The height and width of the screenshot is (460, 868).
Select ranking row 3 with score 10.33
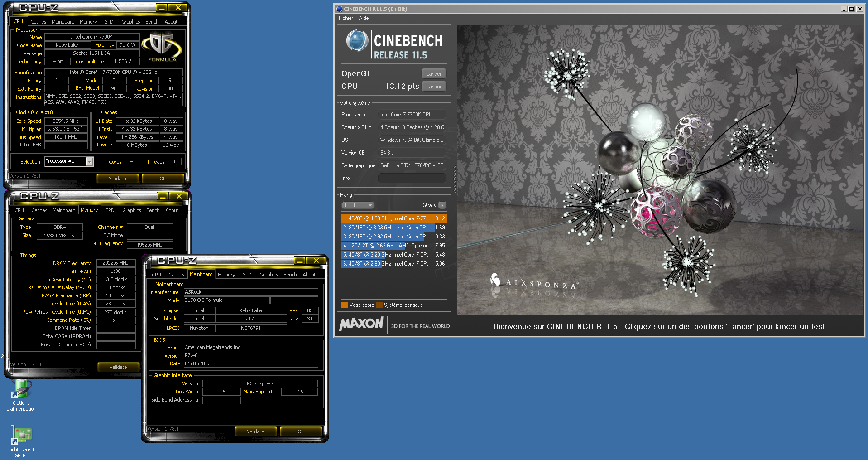[x=394, y=237]
